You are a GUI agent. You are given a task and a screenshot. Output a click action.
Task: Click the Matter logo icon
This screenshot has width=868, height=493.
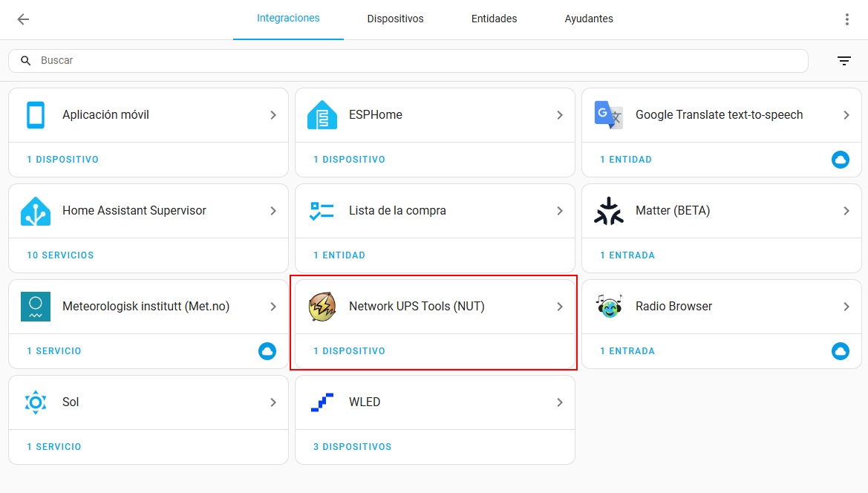click(x=608, y=211)
